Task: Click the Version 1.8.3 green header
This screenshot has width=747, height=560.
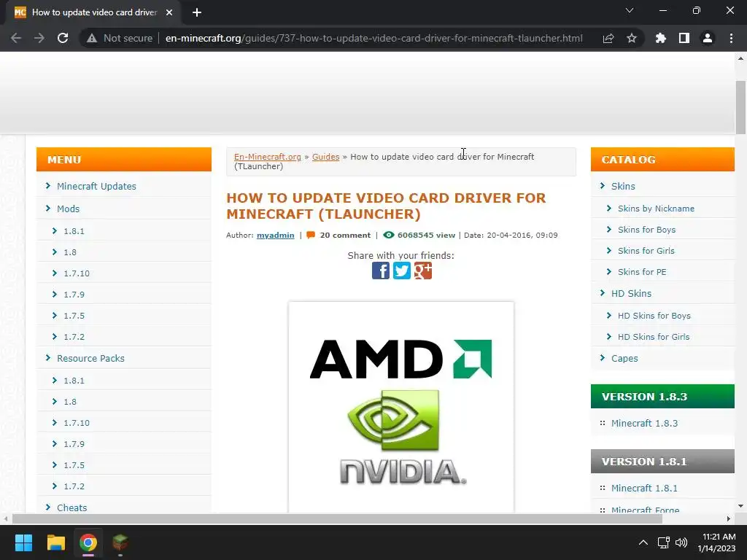Action: (x=662, y=396)
